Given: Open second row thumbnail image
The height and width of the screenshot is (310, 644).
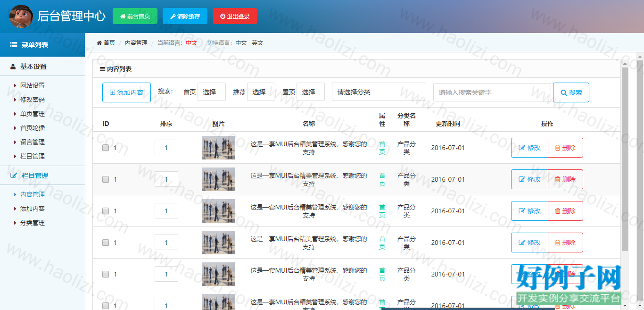Looking at the screenshot, I should click(219, 179).
